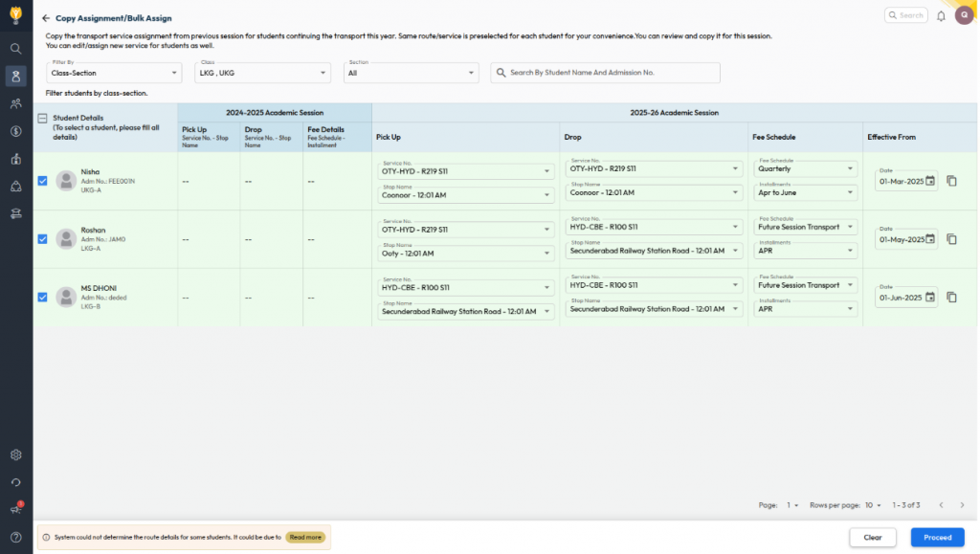Click the Proceed button
The image size is (980, 554).
pyautogui.click(x=937, y=538)
